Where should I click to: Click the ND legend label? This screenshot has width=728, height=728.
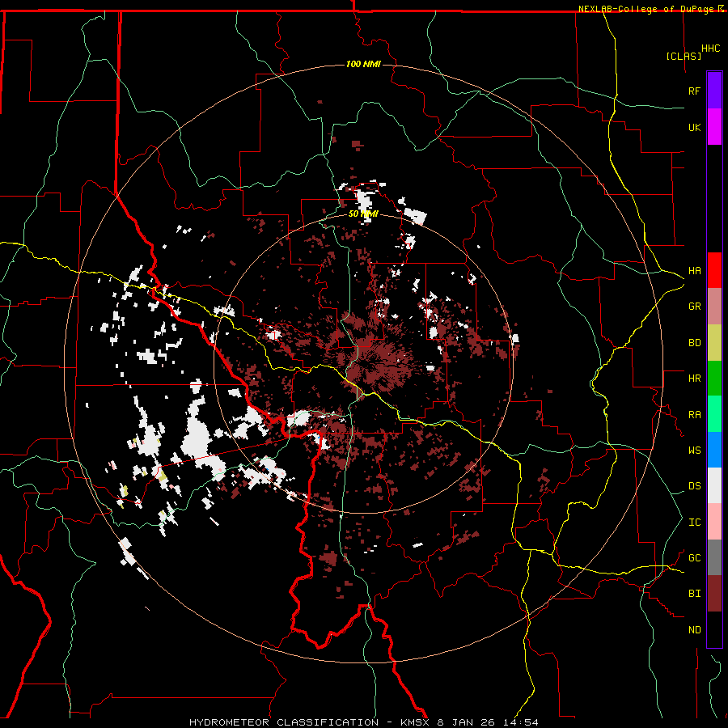pos(694,630)
